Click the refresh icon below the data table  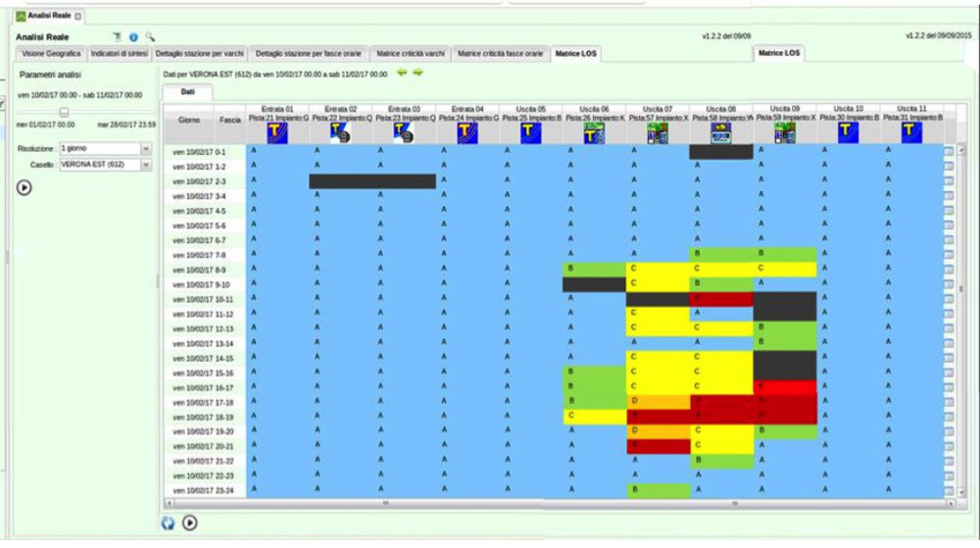click(169, 523)
